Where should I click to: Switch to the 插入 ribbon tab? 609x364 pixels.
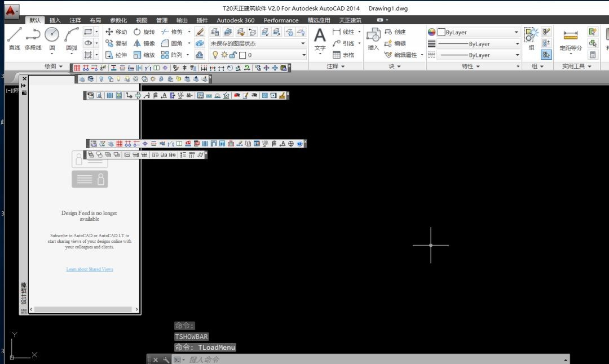(x=55, y=20)
